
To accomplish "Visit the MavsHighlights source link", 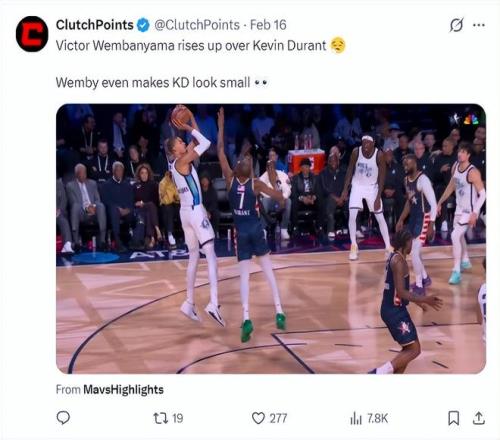I will tap(123, 389).
